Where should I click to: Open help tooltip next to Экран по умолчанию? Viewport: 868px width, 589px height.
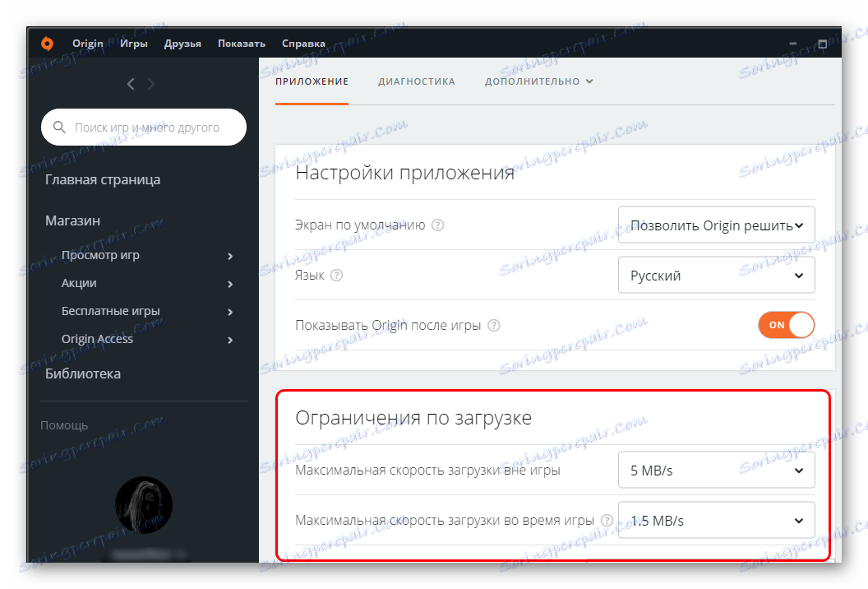click(x=437, y=224)
